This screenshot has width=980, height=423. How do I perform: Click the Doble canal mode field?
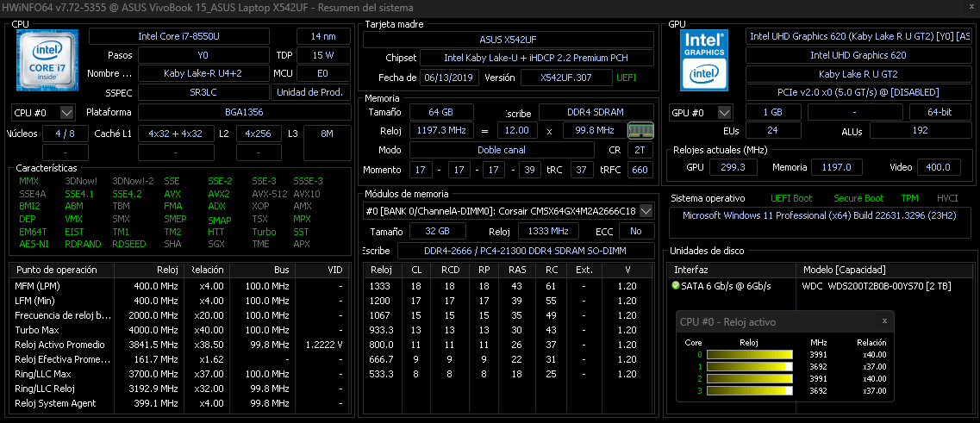pos(502,150)
